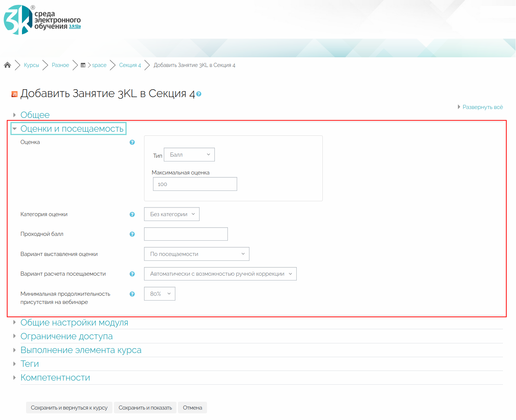
Task: Click the home icon in breadcrumbs
Action: [x=7, y=65]
